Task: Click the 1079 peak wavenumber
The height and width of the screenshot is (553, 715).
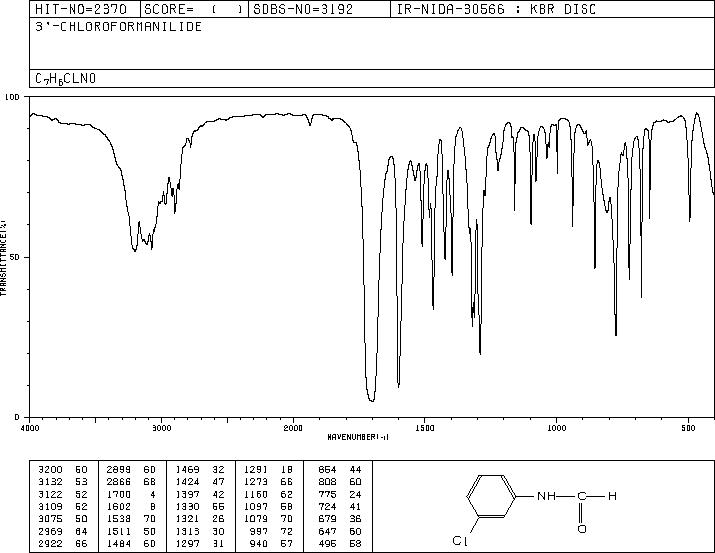Action: click(256, 519)
